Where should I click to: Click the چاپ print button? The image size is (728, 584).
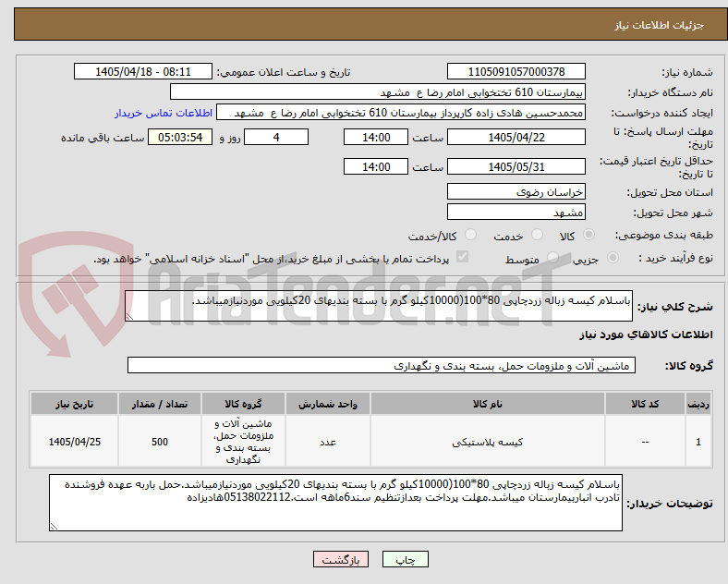pyautogui.click(x=405, y=559)
